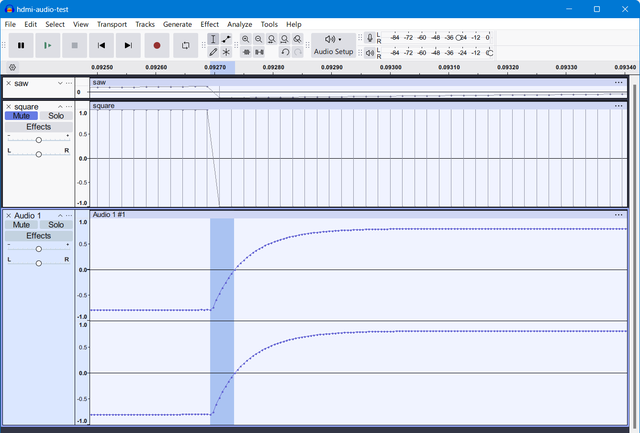Screen dimensions: 640x433
Task: Toggle the Loop button
Action: coord(185,45)
